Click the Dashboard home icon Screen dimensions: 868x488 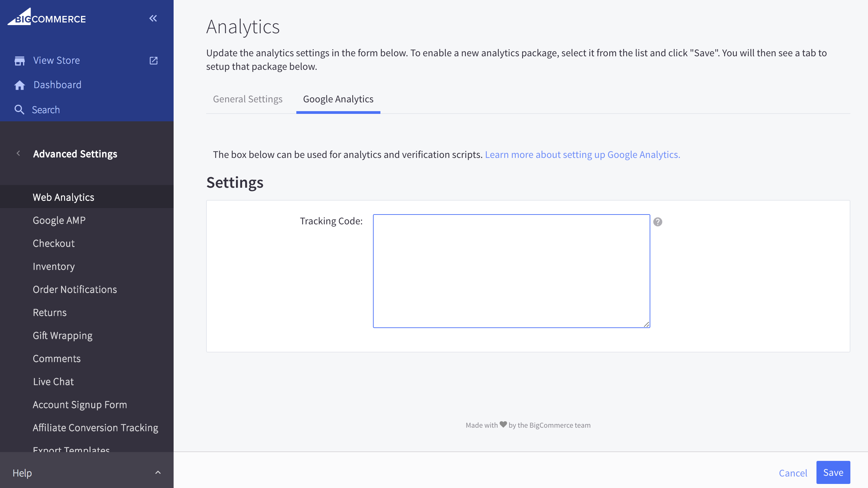(x=20, y=85)
